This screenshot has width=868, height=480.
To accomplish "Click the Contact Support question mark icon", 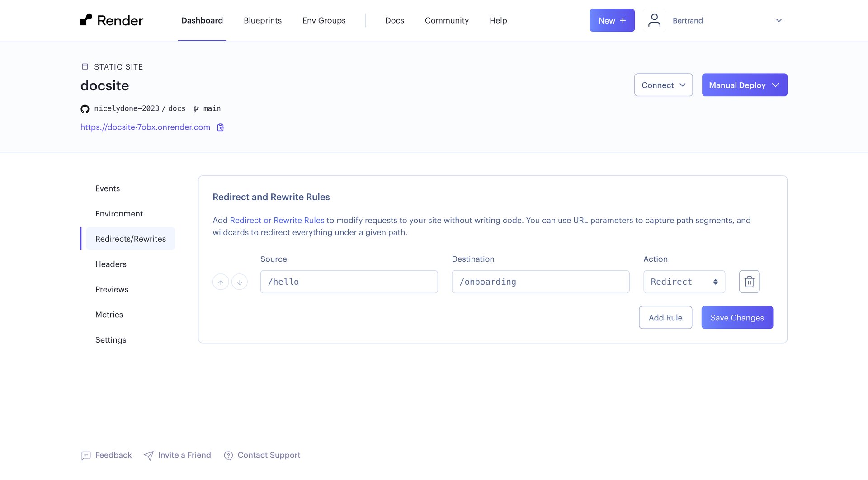I will (x=228, y=456).
